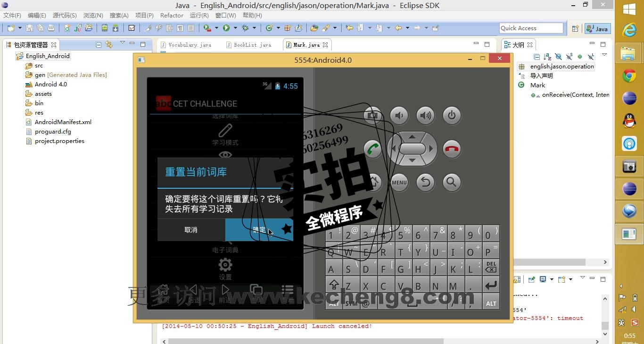
Task: Click emulator power button
Action: coord(452,115)
